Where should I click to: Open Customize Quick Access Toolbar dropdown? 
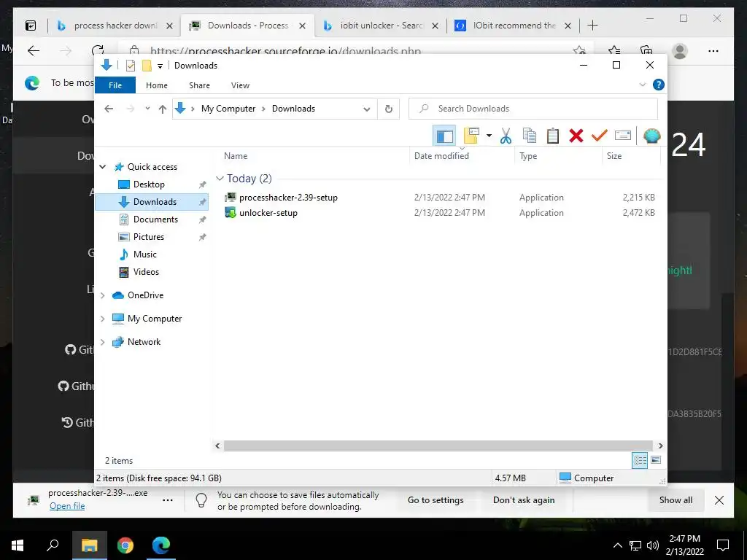pos(160,66)
